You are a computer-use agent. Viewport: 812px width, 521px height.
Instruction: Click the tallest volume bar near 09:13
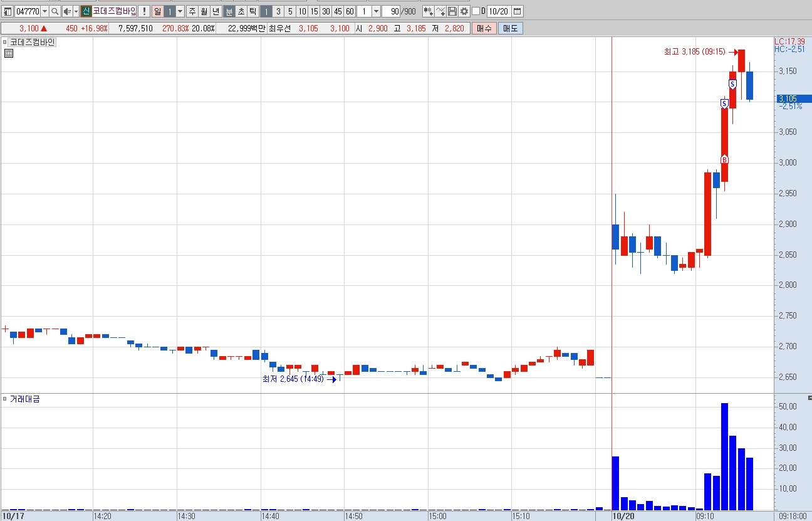point(724,456)
